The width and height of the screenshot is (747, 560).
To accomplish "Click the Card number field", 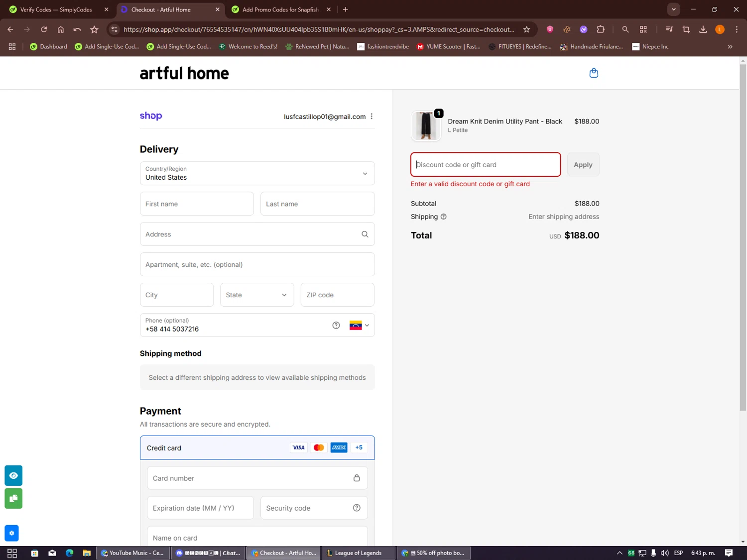I will click(257, 478).
